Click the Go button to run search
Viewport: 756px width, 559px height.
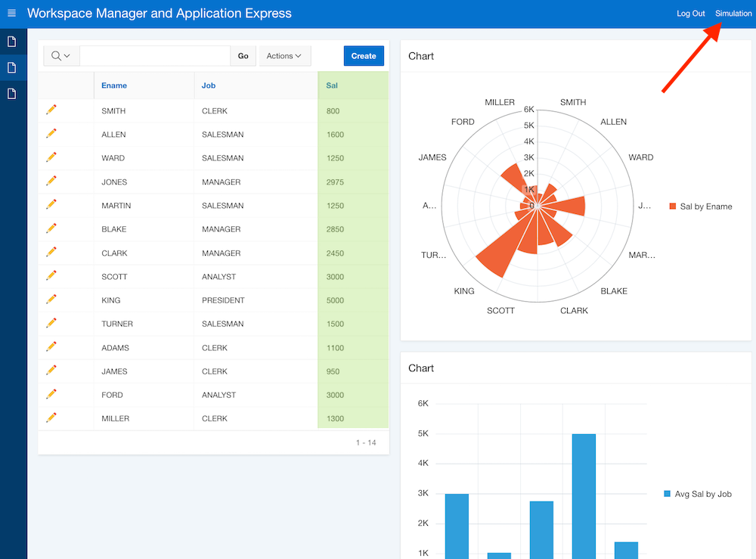(x=243, y=55)
